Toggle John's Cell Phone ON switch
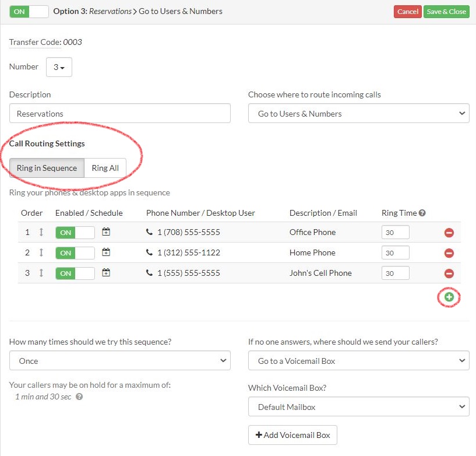Screen dimensions: 476x456 point(75,273)
